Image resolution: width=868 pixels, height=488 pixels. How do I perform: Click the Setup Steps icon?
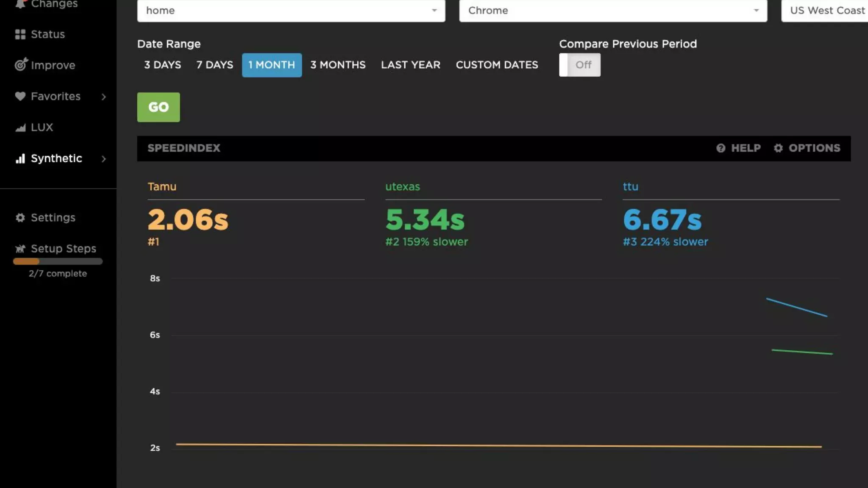point(20,249)
